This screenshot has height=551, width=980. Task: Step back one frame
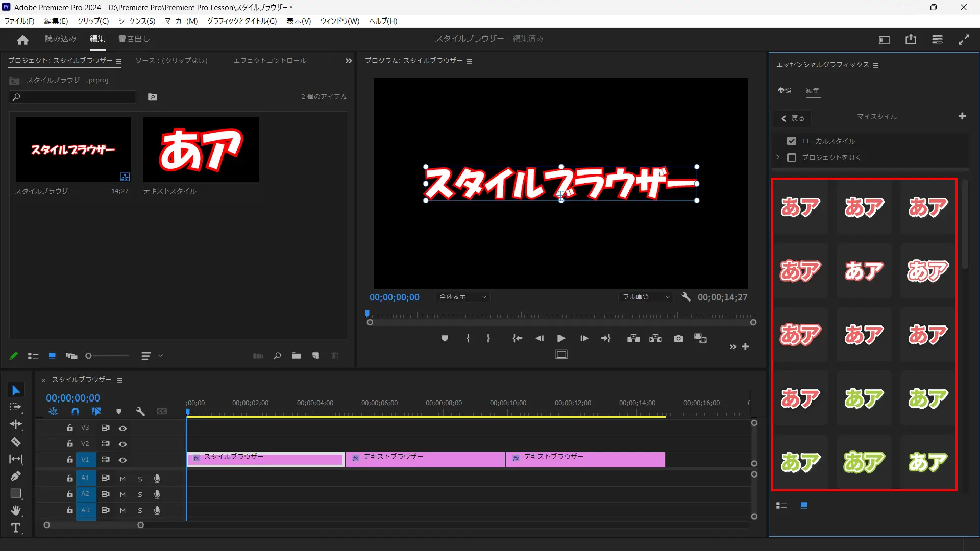pyautogui.click(x=540, y=338)
